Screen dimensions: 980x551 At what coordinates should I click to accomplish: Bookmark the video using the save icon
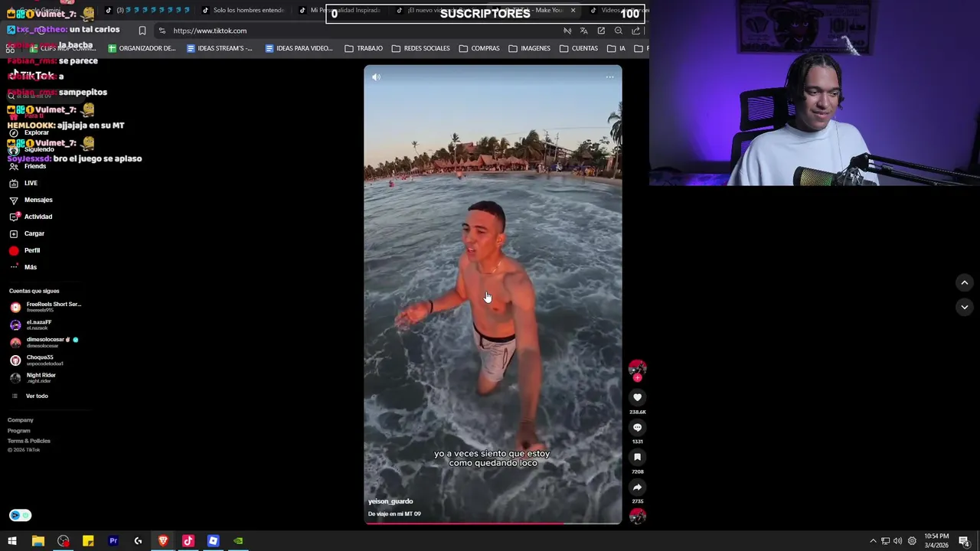(637, 457)
